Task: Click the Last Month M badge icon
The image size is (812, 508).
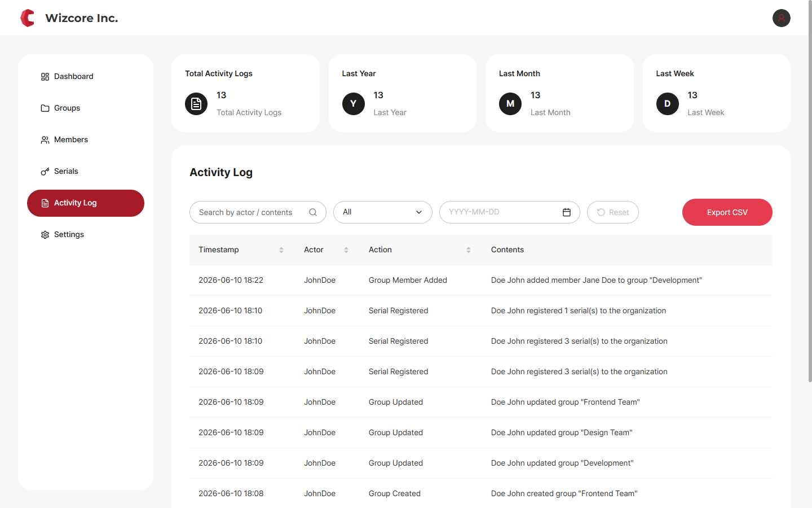Action: 510,104
